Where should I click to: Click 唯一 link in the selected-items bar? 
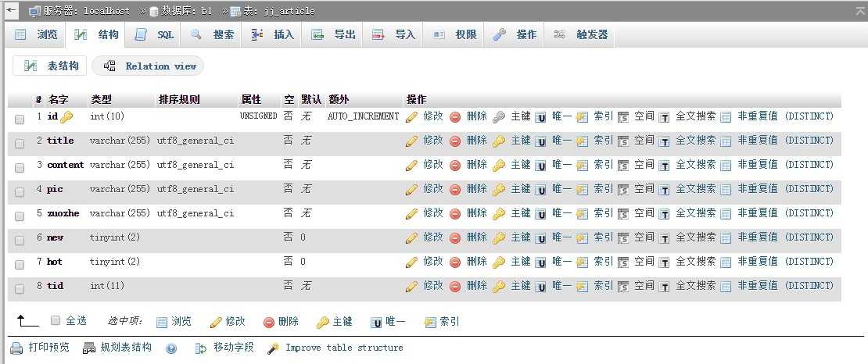click(x=395, y=321)
